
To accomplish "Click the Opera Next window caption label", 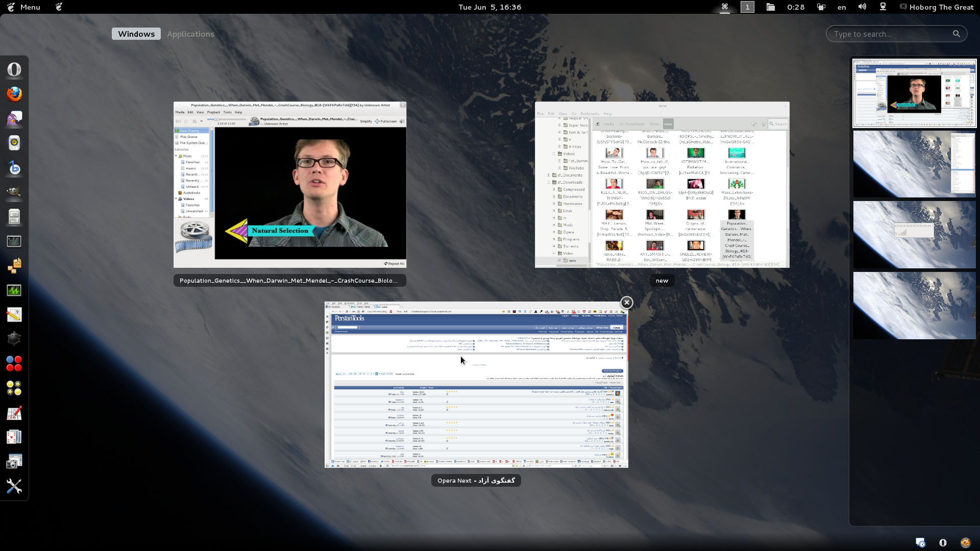I will (x=476, y=481).
